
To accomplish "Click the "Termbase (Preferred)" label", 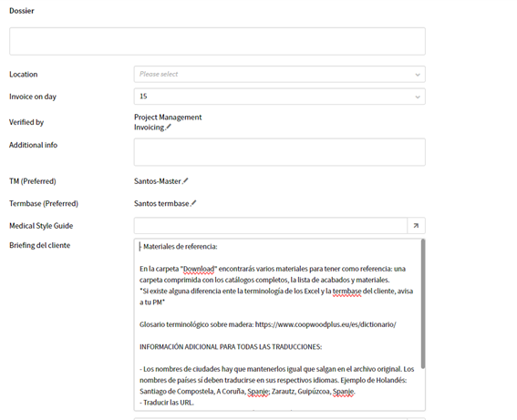I will pyautogui.click(x=44, y=203).
